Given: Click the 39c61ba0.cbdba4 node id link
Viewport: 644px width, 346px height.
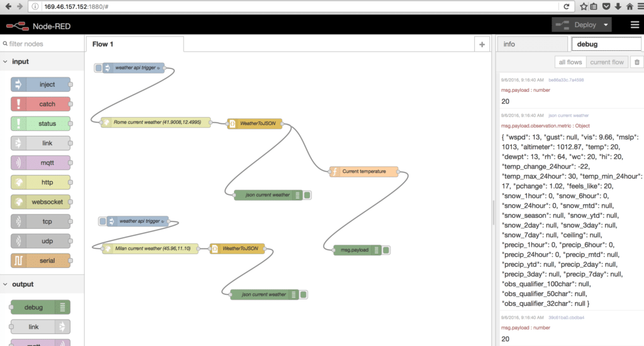Looking at the screenshot, I should click(x=566, y=318).
